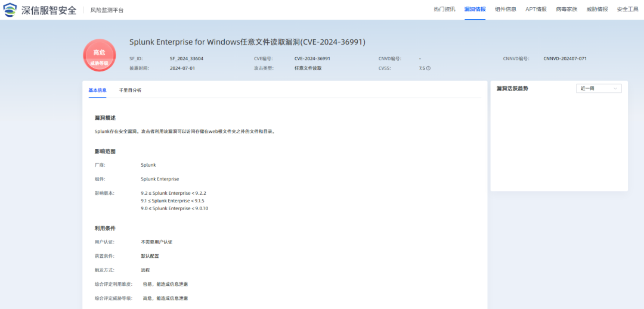Select the CVE编号 value CVE-2024-36991
This screenshot has width=644, height=309.
coord(312,58)
